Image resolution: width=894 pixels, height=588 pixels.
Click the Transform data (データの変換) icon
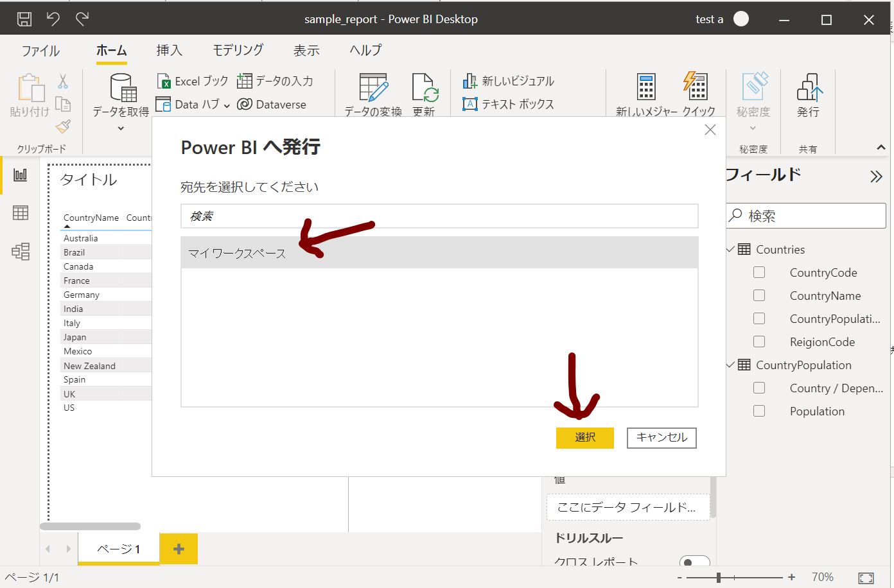(x=373, y=88)
